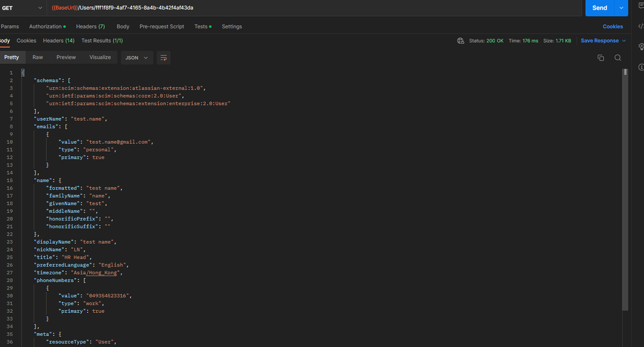Click the blue Send button
Viewport: 644px width, 347px height.
pyautogui.click(x=599, y=8)
